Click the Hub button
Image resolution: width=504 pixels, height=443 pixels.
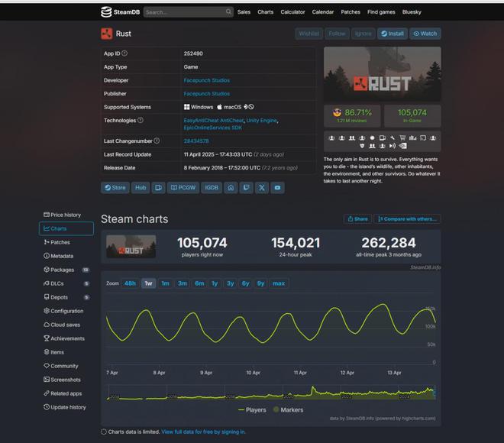[141, 188]
